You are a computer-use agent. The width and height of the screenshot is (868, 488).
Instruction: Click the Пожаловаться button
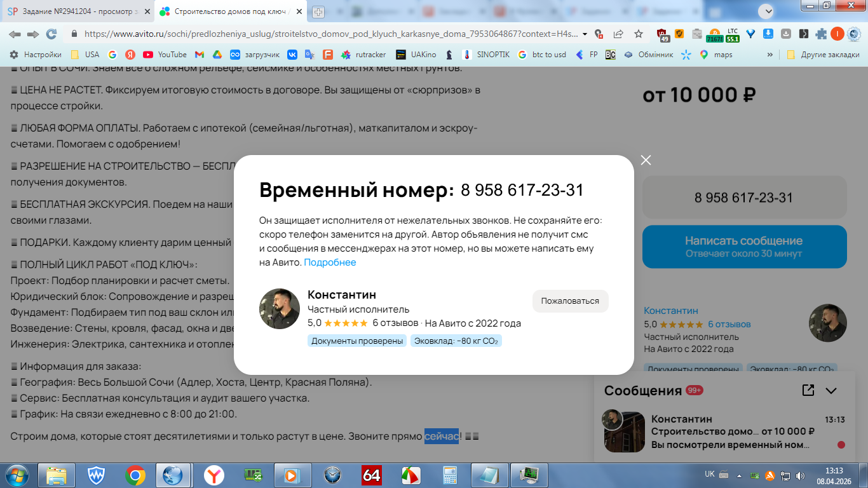(570, 301)
